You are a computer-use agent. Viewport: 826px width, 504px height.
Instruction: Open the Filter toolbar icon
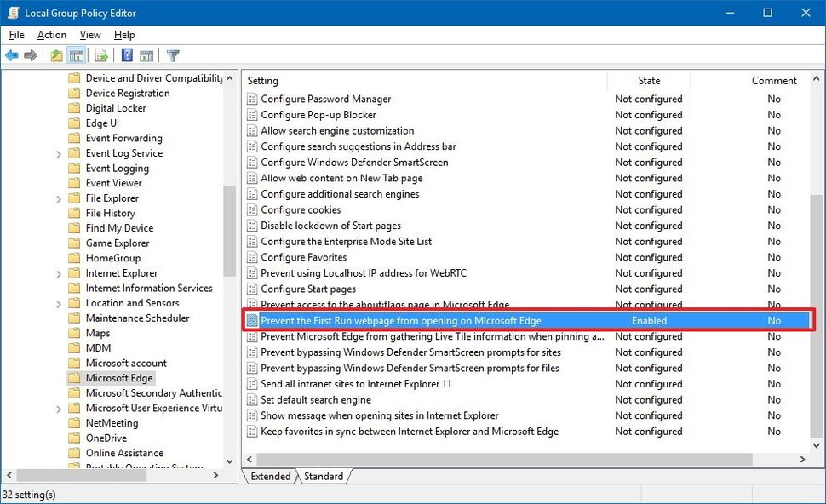point(171,55)
